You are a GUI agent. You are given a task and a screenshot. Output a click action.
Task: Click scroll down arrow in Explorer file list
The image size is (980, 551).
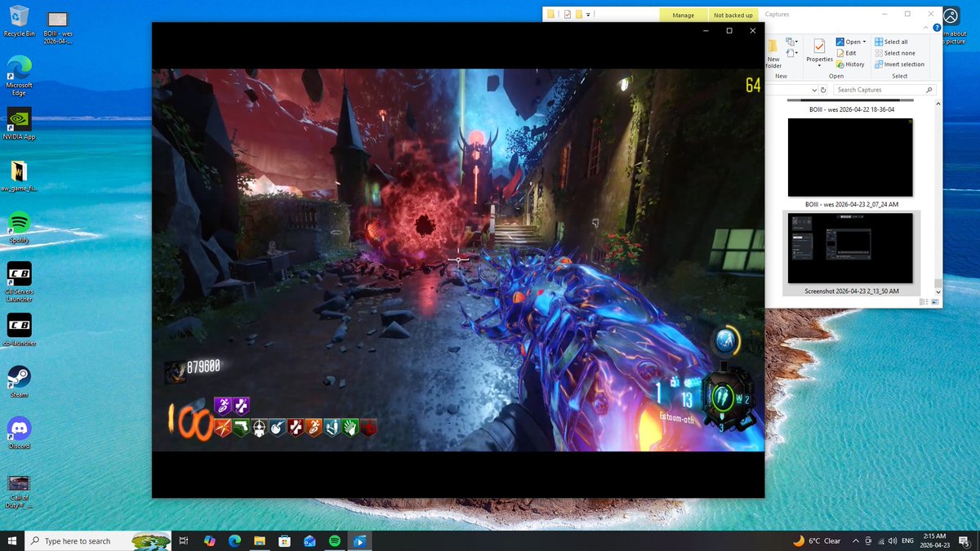tap(938, 292)
